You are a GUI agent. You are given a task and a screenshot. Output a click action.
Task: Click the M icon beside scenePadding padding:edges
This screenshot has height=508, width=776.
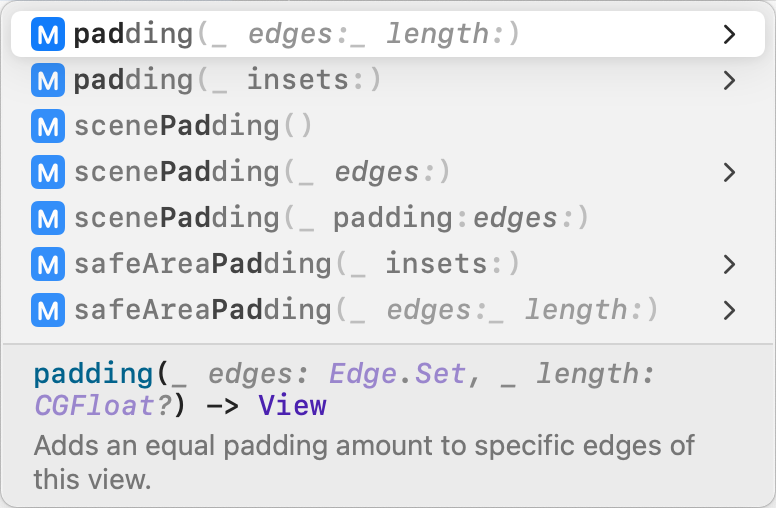coord(48,218)
